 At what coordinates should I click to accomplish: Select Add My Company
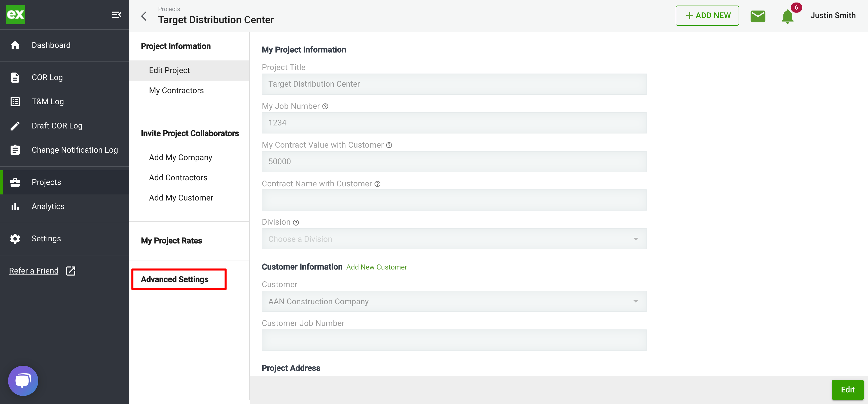tap(189, 157)
